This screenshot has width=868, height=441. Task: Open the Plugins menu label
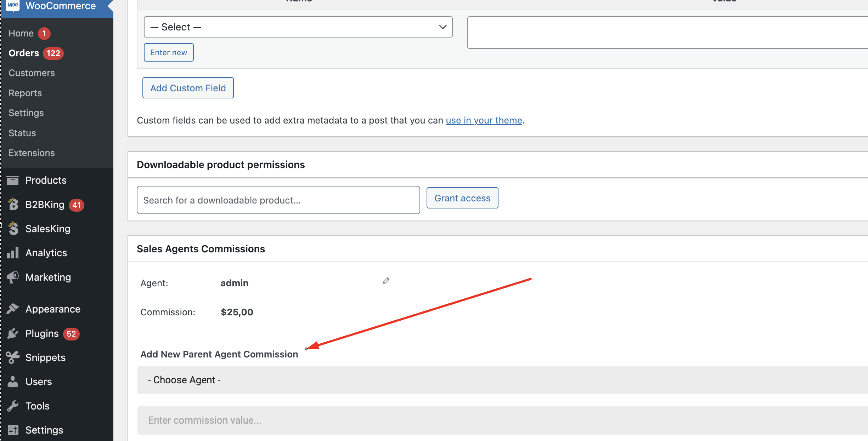tap(42, 333)
